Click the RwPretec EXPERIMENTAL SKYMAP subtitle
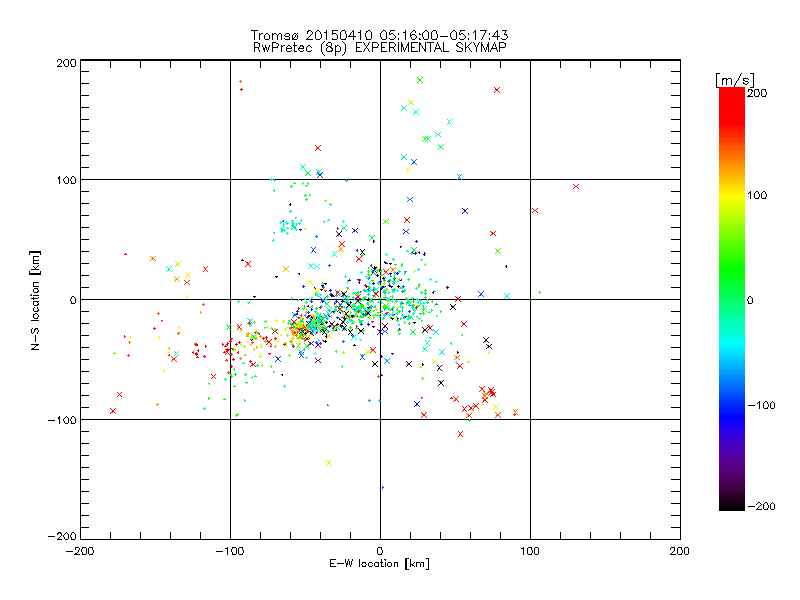 tap(379, 47)
